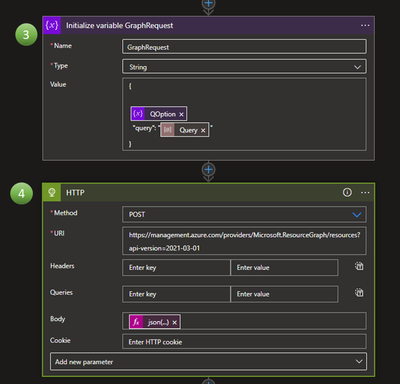Click the "query": text in Value
400x384 pixels.
(144, 128)
